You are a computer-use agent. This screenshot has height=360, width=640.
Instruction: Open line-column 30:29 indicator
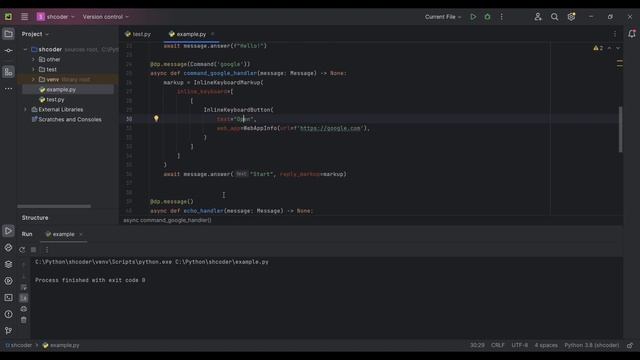click(x=477, y=345)
